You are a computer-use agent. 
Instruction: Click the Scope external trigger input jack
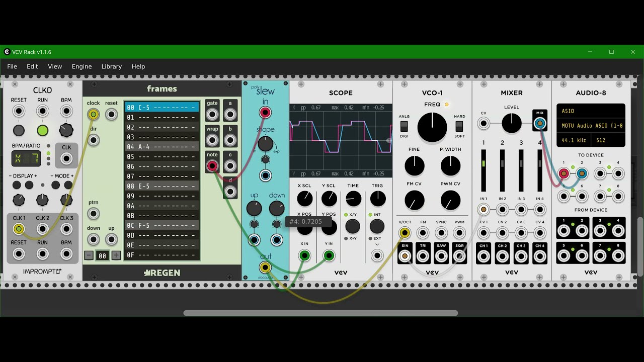(377, 256)
